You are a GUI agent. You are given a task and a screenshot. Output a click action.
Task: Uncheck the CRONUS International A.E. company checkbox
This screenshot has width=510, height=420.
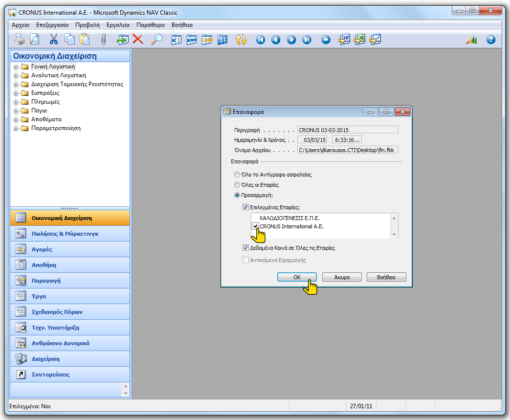[255, 226]
